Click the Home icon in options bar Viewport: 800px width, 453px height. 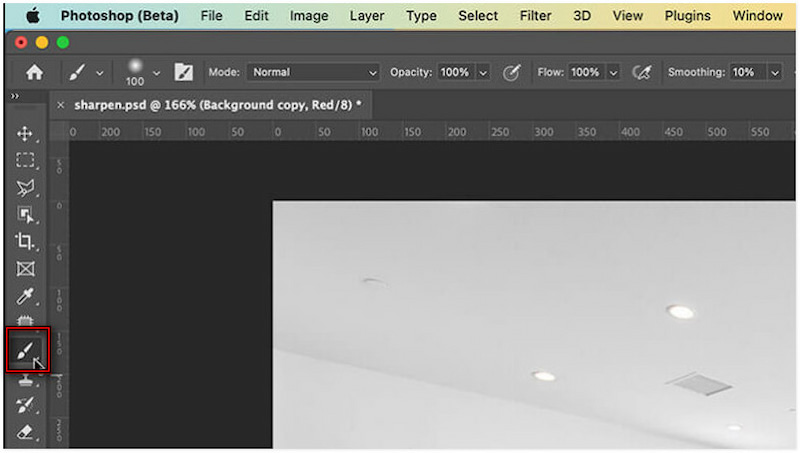(x=34, y=72)
